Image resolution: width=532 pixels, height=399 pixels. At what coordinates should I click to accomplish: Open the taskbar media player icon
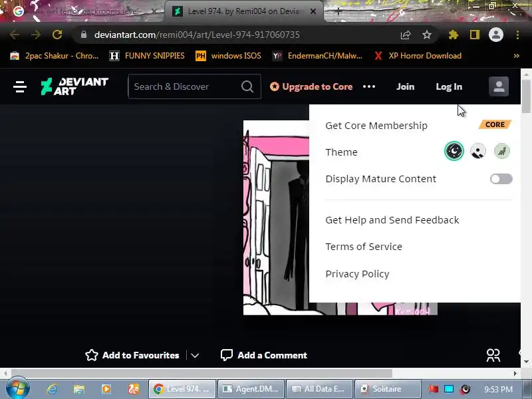coord(106,389)
